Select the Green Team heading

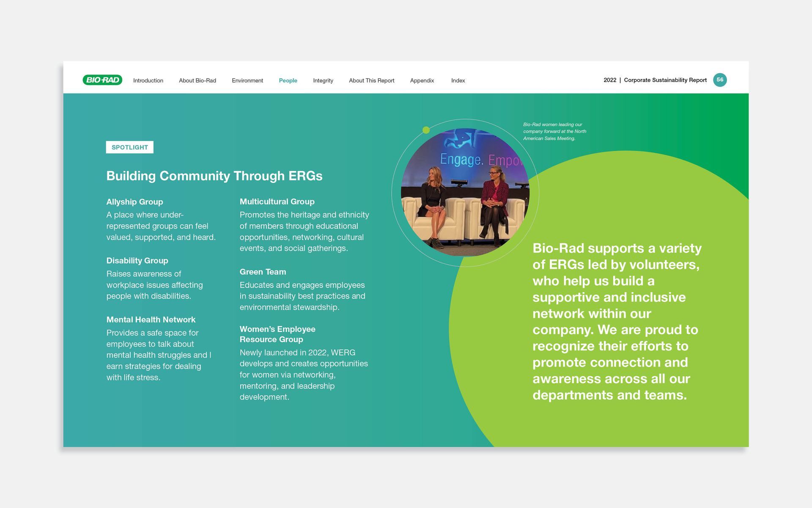point(263,272)
